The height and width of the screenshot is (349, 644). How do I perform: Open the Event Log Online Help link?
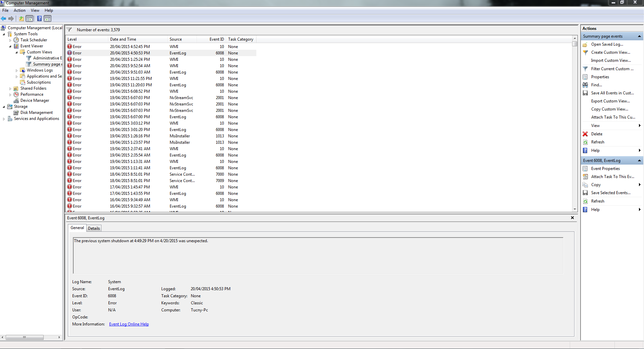(x=129, y=324)
